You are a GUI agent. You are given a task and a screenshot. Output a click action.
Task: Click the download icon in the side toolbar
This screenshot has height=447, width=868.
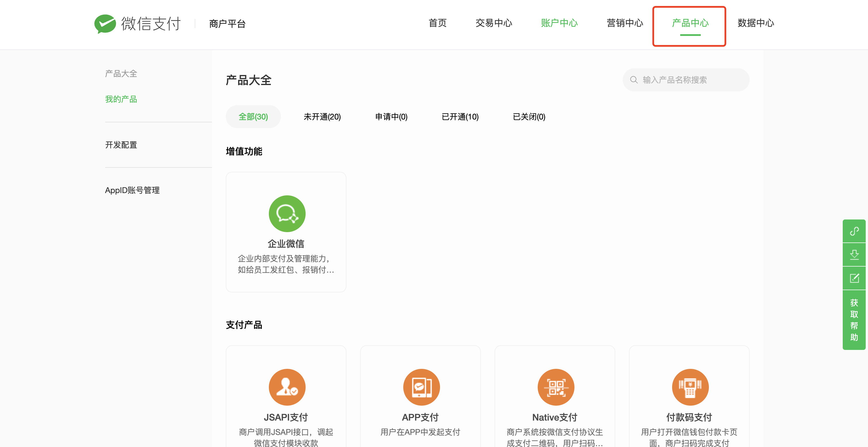(854, 255)
